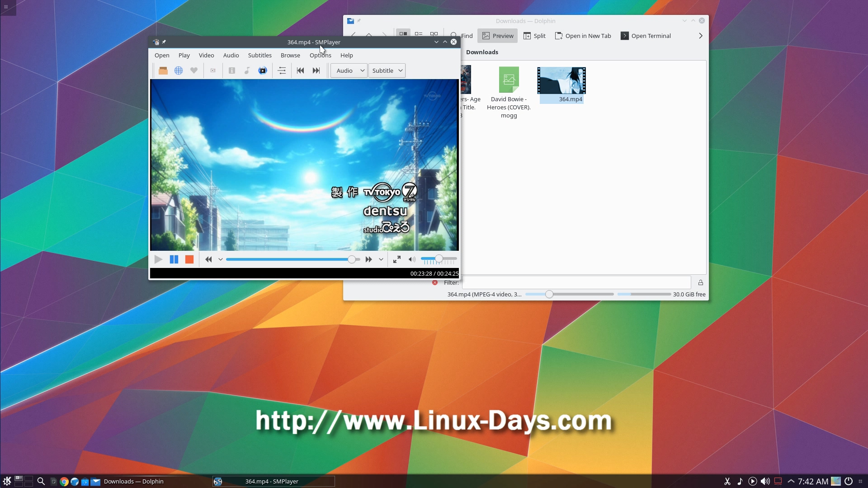
Task: Toggle fullscreen mode in SMPlayer
Action: click(397, 259)
